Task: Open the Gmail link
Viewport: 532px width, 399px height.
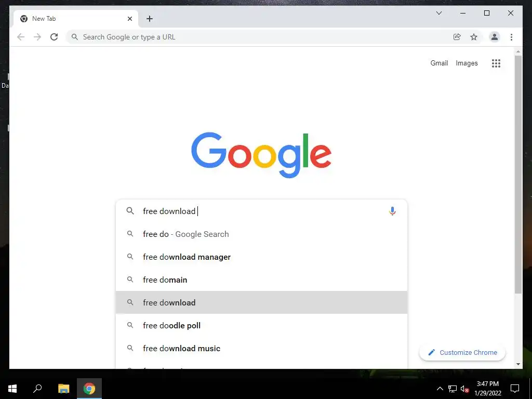Action: click(x=439, y=63)
